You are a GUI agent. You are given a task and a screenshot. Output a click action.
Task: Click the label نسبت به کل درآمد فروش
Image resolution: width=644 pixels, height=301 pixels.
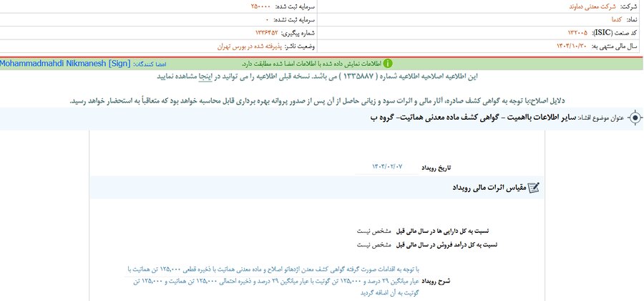tap(447, 244)
